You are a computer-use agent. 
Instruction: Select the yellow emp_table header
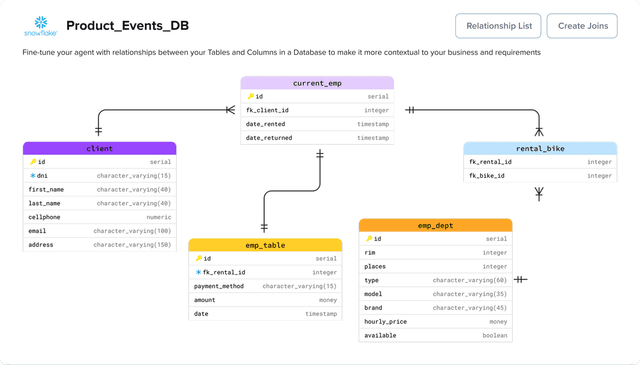point(265,245)
